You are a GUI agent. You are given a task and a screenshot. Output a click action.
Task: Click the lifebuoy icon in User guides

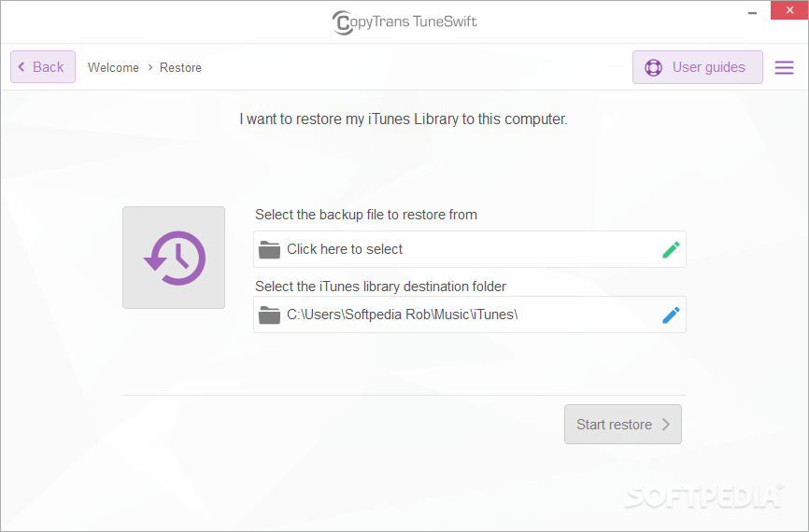[653, 67]
